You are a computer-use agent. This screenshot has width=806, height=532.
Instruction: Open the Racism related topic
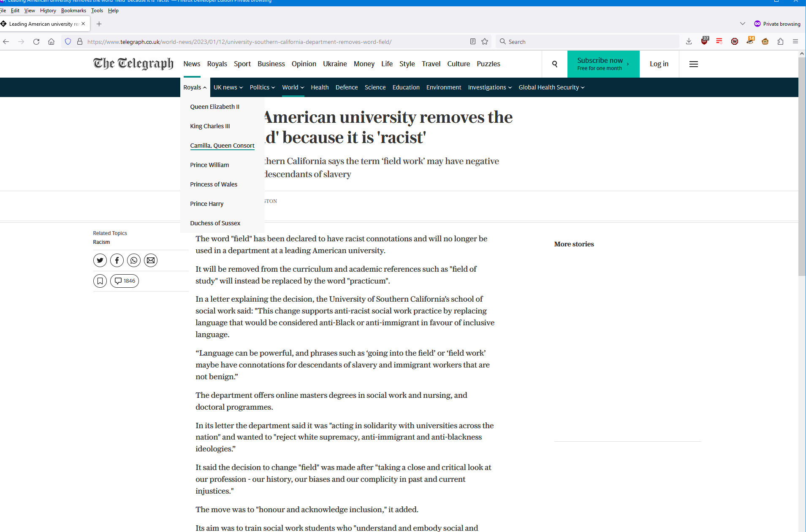(101, 242)
